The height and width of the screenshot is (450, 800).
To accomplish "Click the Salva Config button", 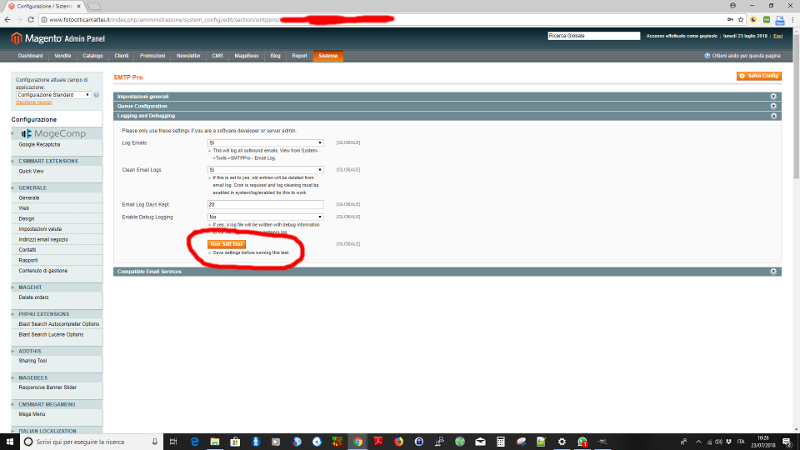I will (x=759, y=76).
